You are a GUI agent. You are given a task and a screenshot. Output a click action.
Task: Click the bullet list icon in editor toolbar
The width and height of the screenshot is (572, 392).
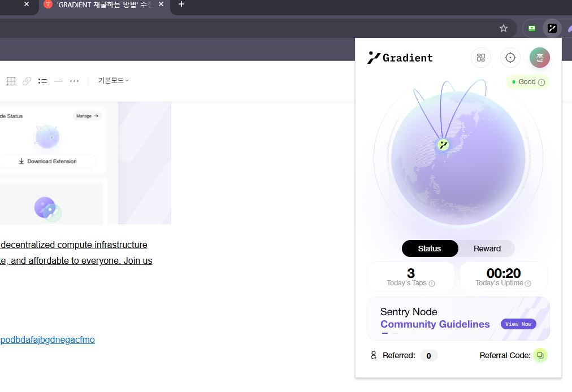coord(43,81)
